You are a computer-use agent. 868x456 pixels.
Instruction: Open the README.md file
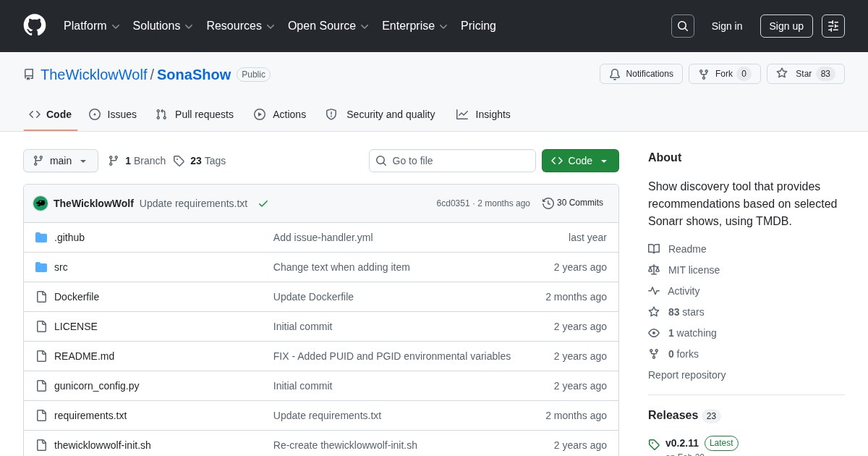pos(84,356)
